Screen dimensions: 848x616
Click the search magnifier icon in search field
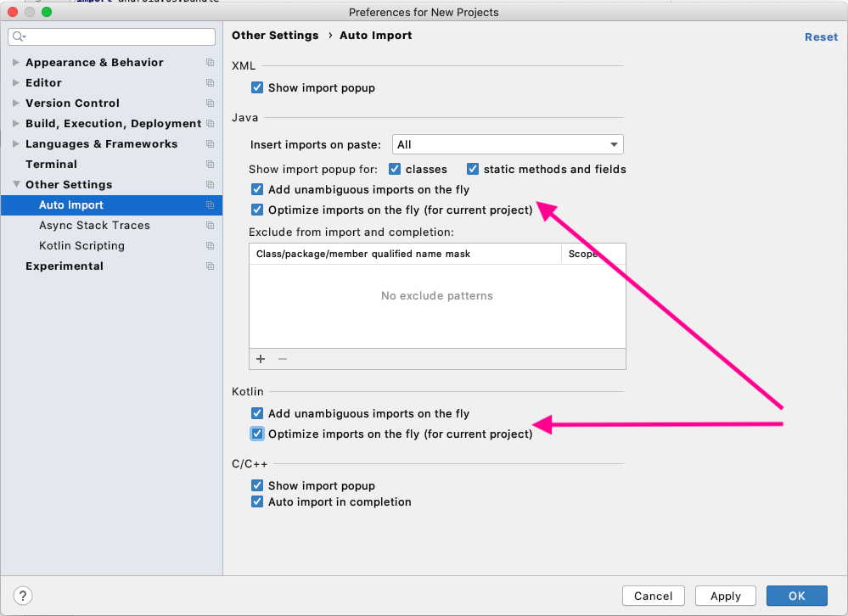pos(19,37)
